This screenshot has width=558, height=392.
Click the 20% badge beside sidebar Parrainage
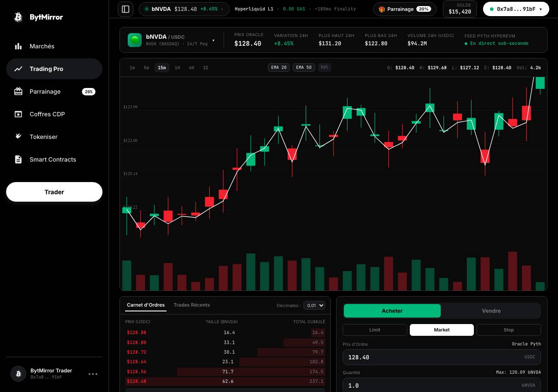(88, 91)
